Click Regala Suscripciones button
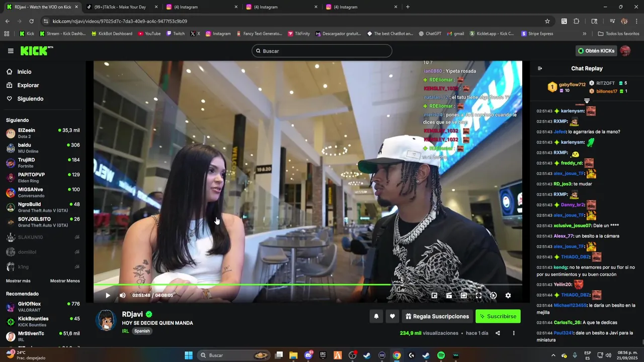The width and height of the screenshot is (644, 362). [437, 316]
